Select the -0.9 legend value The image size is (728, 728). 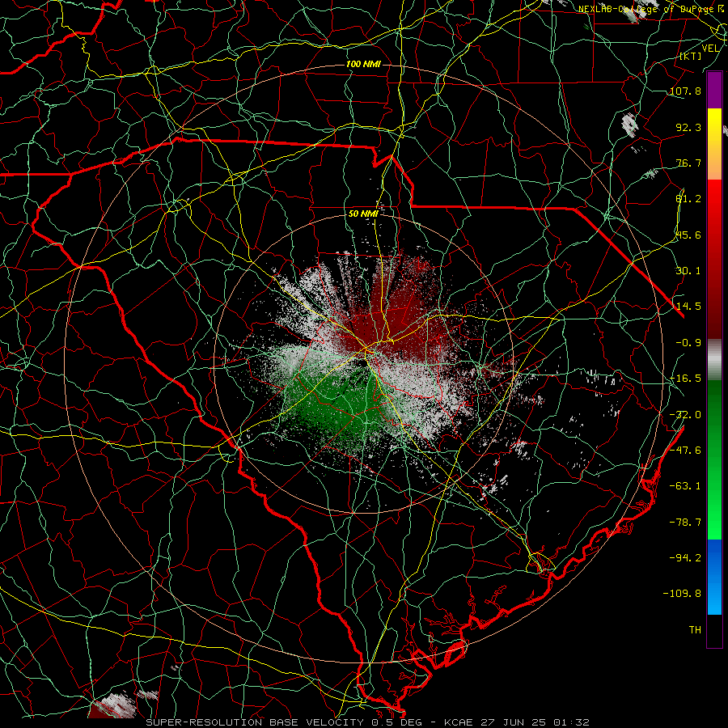[688, 343]
